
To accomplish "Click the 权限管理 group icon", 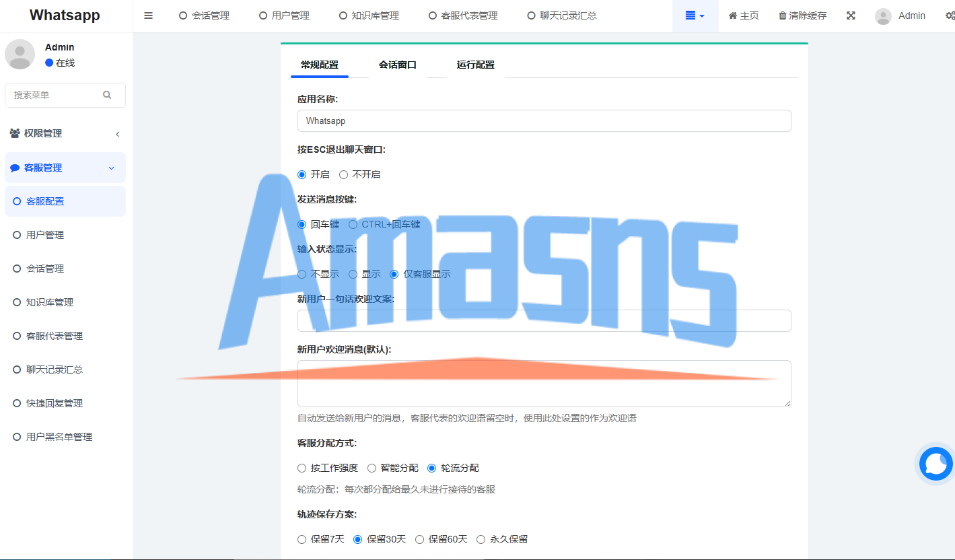I will tap(15, 133).
